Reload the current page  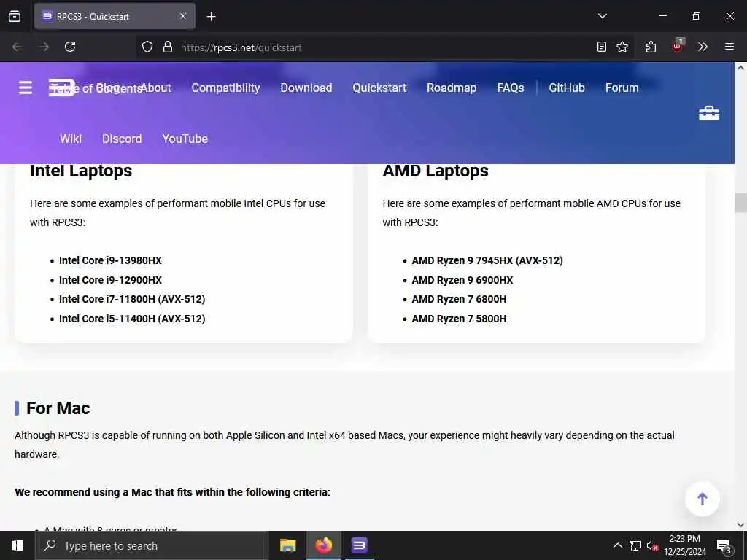coord(70,47)
